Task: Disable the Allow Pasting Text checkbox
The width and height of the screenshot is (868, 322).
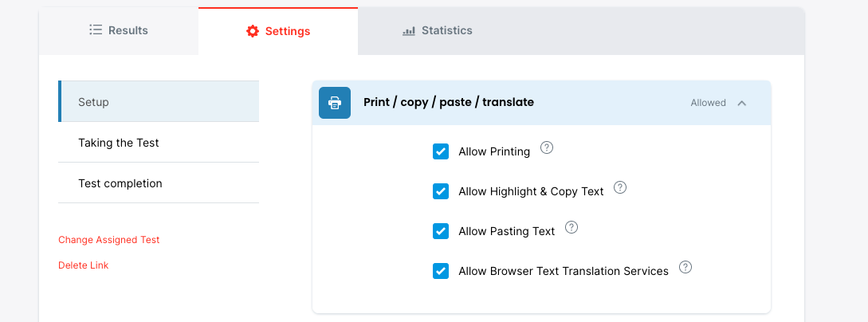Action: 441,231
